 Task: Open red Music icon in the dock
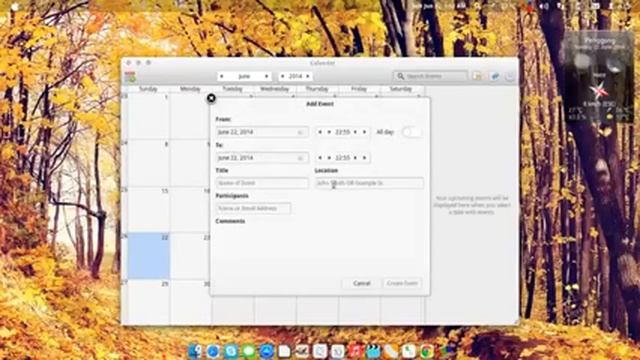pyautogui.click(x=356, y=351)
